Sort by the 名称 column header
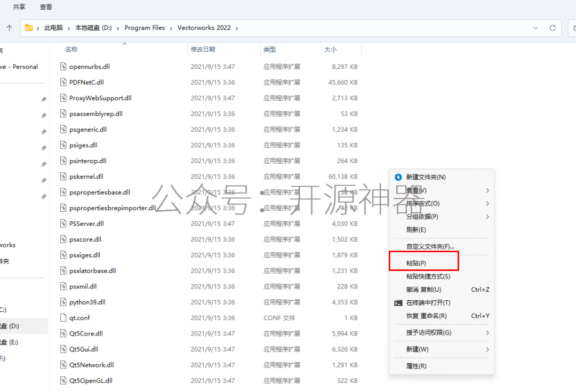Screen dimensions: 576x392 pyautogui.click(x=71, y=49)
